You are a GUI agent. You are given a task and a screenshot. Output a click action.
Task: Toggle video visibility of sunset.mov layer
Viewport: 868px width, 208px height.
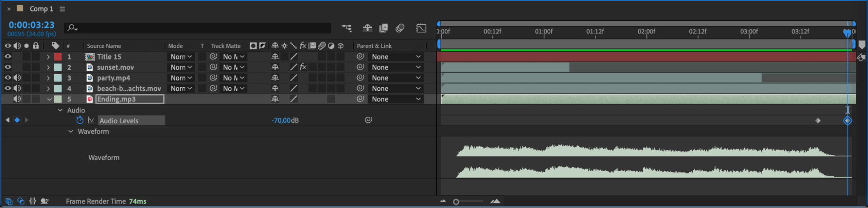(8, 67)
